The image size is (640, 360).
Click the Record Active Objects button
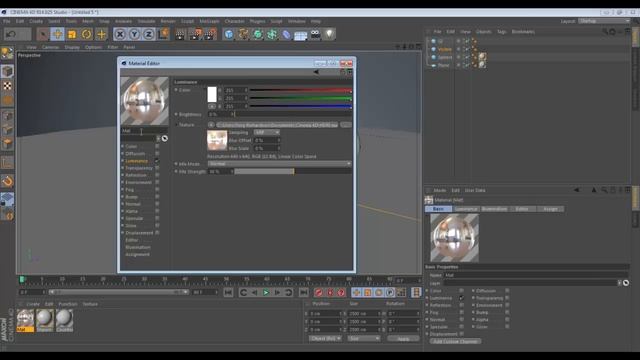tap(319, 292)
